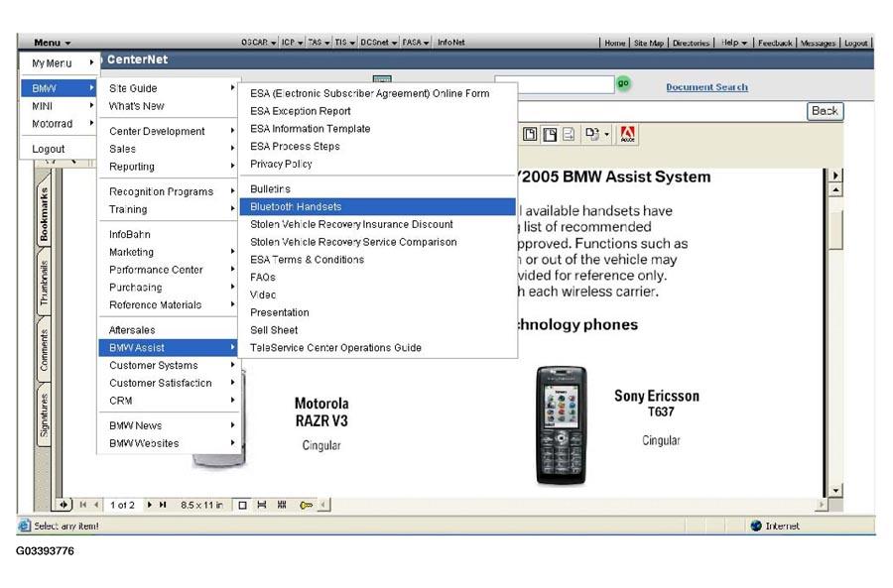Open the FASA dropdown
The image size is (893, 588).
pos(416,42)
